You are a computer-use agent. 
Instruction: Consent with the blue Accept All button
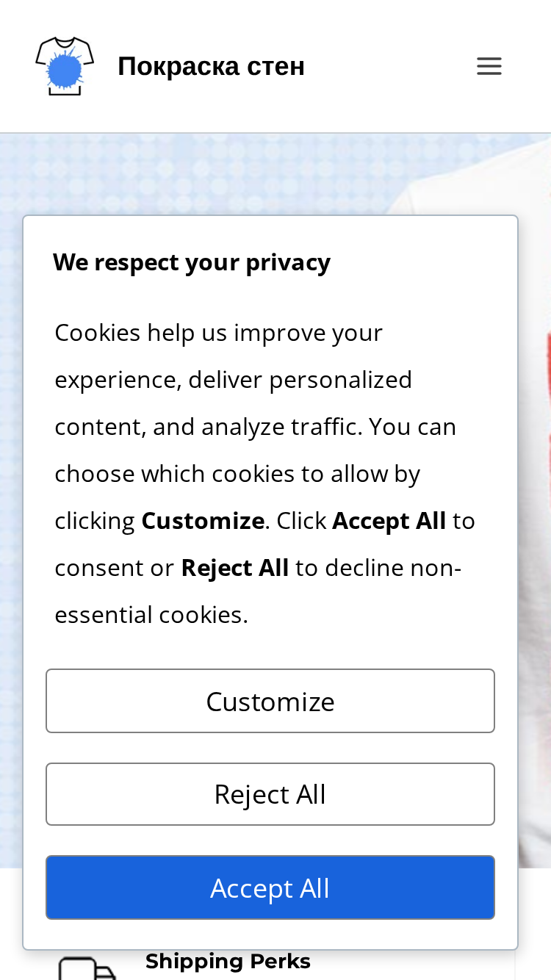(270, 887)
